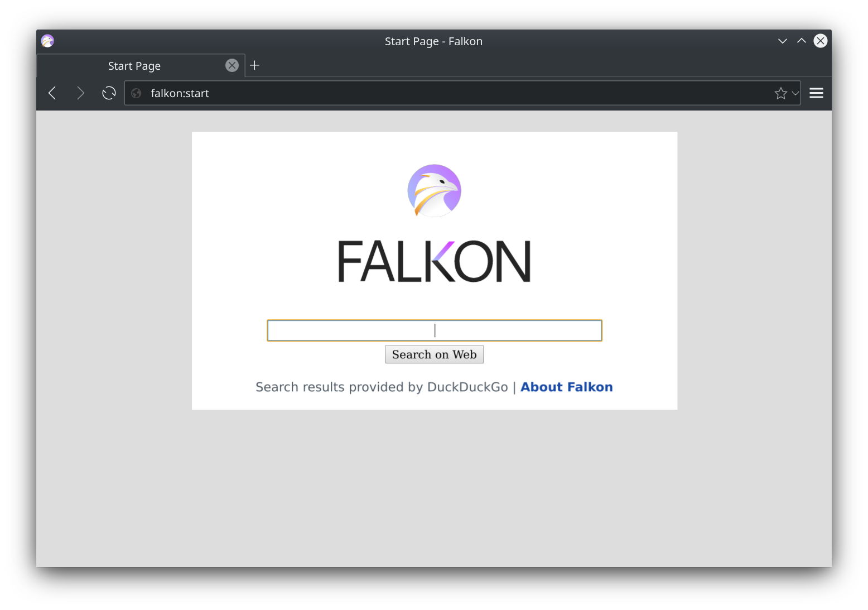Screen dimensions: 868x610
Task: Click the site information globe icon
Action: pos(136,93)
